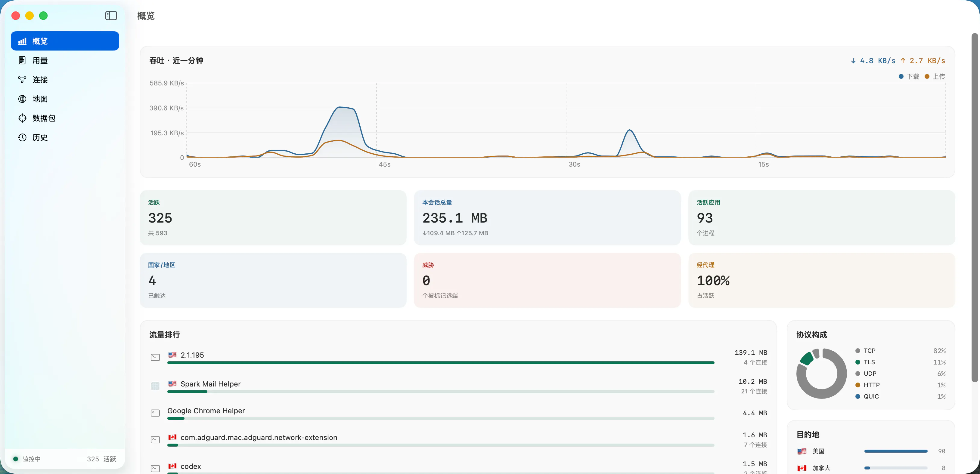
Task: Click the Canada flag beside 加拿大
Action: point(802,468)
